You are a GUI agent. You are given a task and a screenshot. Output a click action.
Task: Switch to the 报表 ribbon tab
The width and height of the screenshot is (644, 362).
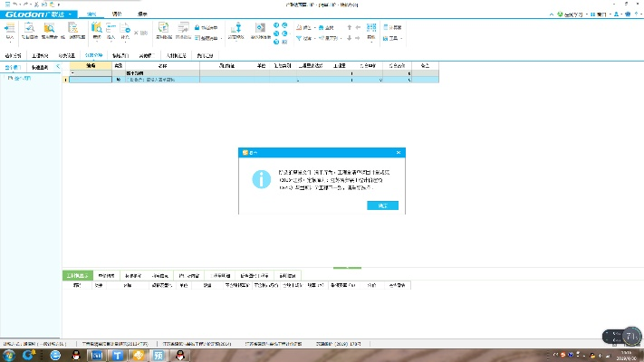143,15
